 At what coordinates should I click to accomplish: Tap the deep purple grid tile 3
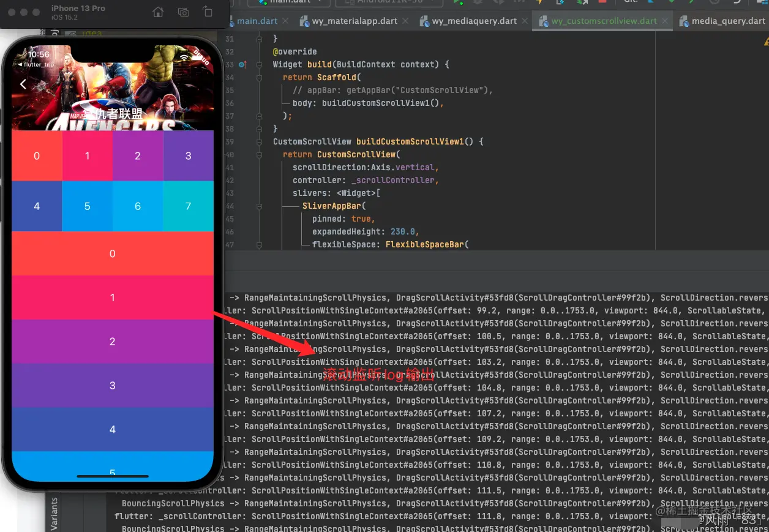(189, 155)
